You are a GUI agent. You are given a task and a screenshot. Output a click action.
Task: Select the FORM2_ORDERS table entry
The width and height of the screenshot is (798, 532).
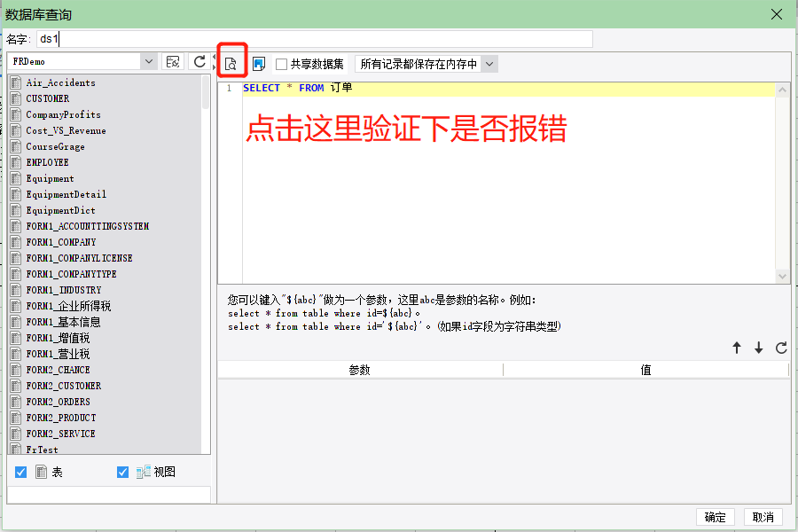[x=58, y=402]
